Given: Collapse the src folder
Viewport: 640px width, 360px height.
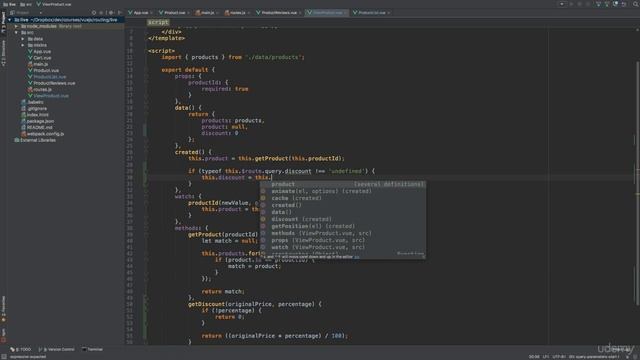Looking at the screenshot, I should [16, 32].
